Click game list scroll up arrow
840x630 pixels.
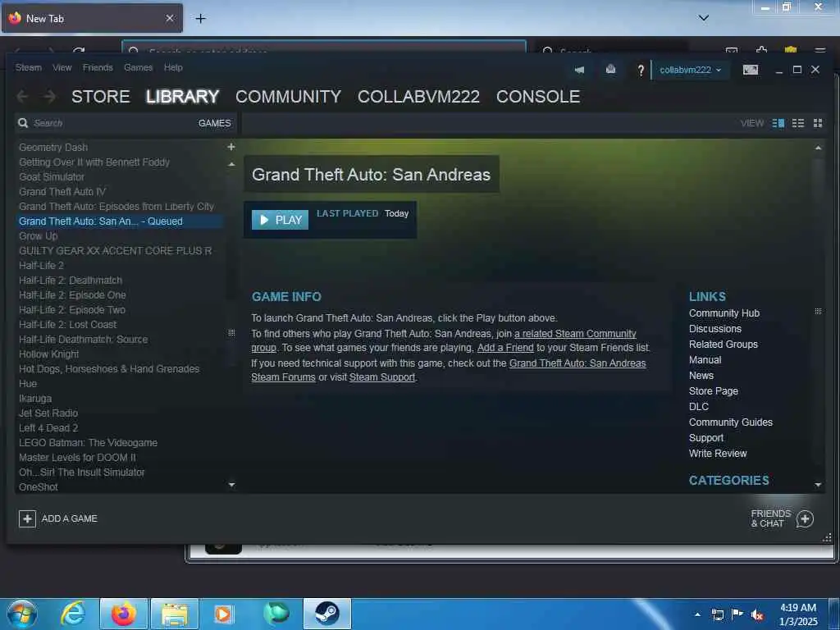click(231, 164)
